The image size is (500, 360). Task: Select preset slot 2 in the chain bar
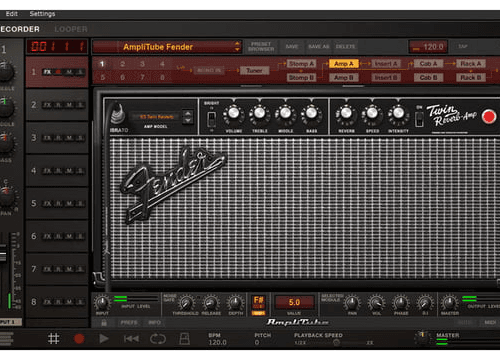122,64
